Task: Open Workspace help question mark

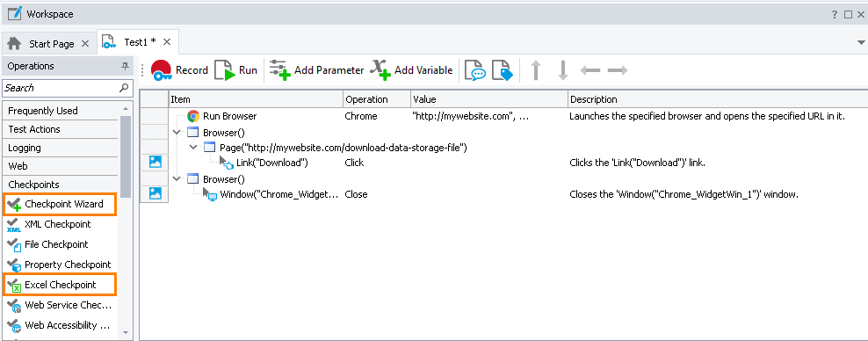Action: click(x=835, y=14)
